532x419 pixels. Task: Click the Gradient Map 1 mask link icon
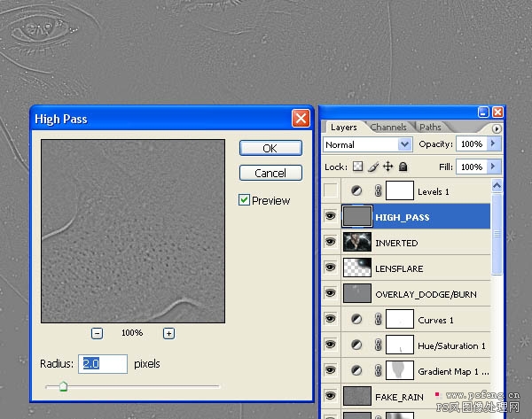(378, 370)
